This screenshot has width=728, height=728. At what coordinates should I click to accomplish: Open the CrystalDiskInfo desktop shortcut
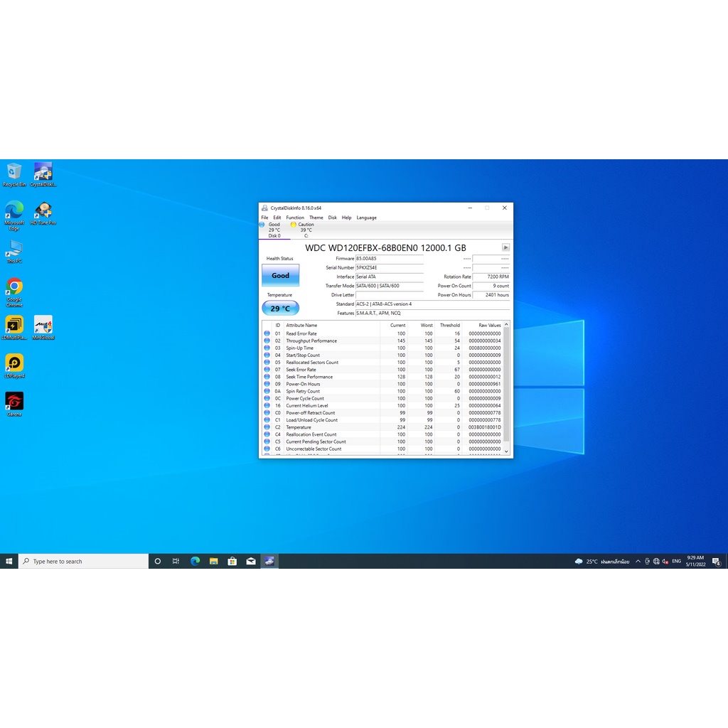click(x=43, y=173)
